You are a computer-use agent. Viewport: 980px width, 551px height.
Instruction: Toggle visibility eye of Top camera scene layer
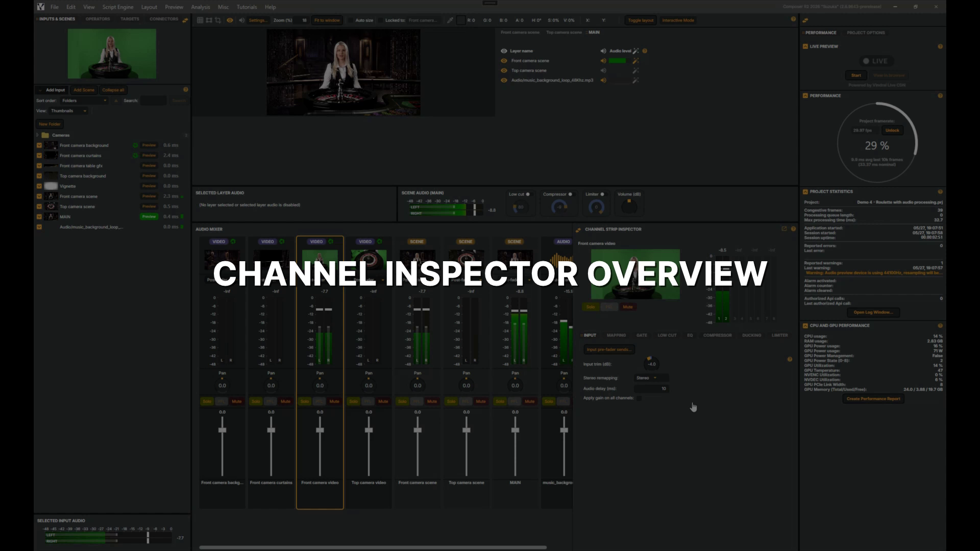point(504,70)
